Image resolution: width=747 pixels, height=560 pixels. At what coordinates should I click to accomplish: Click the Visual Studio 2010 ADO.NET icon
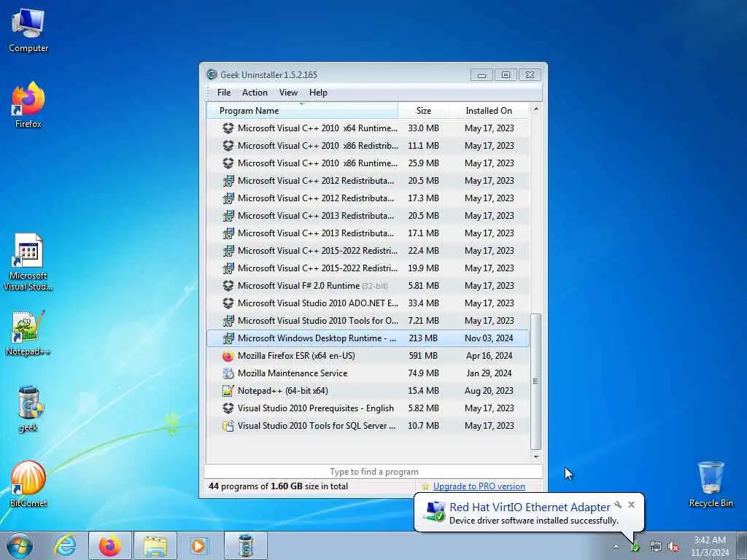tap(228, 303)
